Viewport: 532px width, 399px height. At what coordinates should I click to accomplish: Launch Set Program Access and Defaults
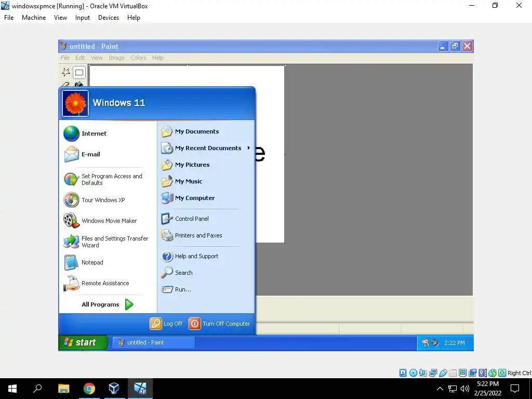tap(103, 179)
